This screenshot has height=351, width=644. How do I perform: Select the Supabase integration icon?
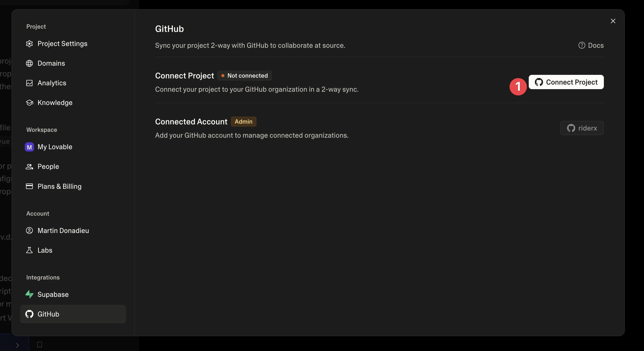click(x=29, y=294)
